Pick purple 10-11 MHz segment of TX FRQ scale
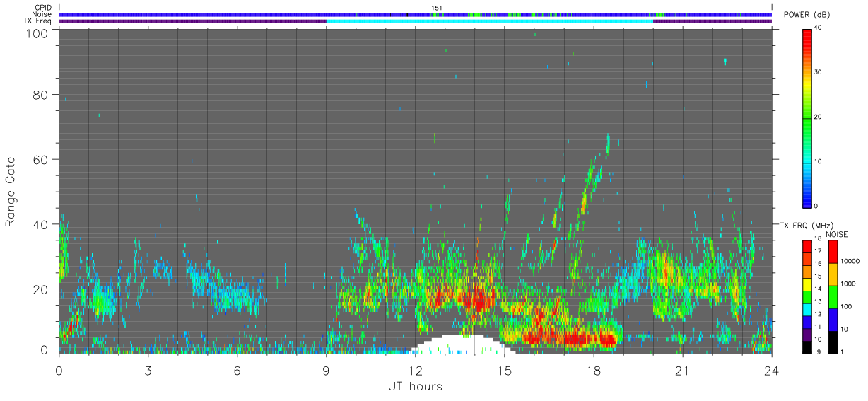 tap(807, 335)
